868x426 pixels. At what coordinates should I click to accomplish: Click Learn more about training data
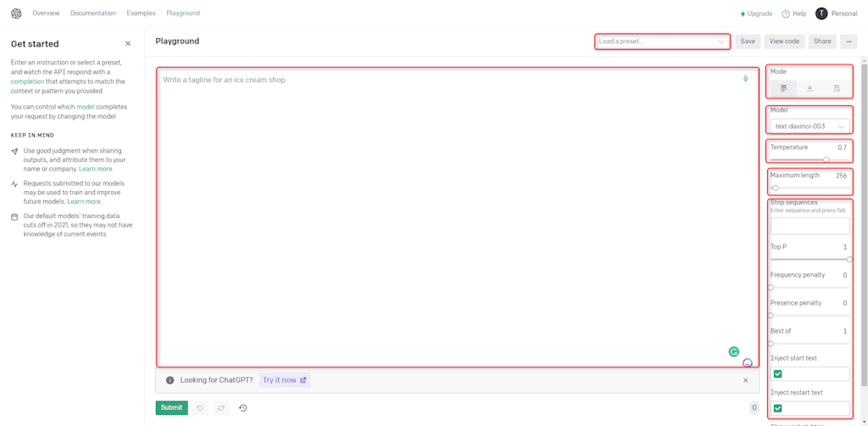84,202
